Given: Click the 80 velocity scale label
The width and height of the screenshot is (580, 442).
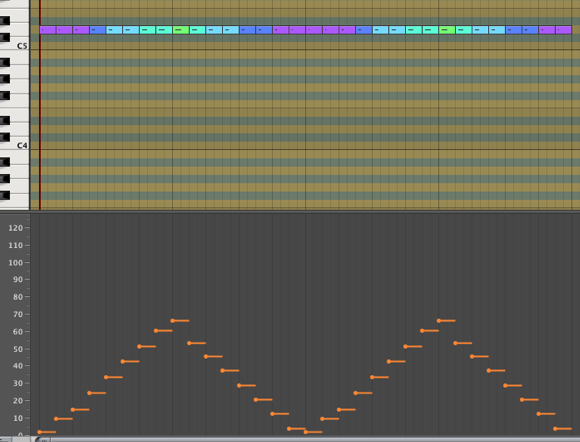Looking at the screenshot, I should [18, 297].
